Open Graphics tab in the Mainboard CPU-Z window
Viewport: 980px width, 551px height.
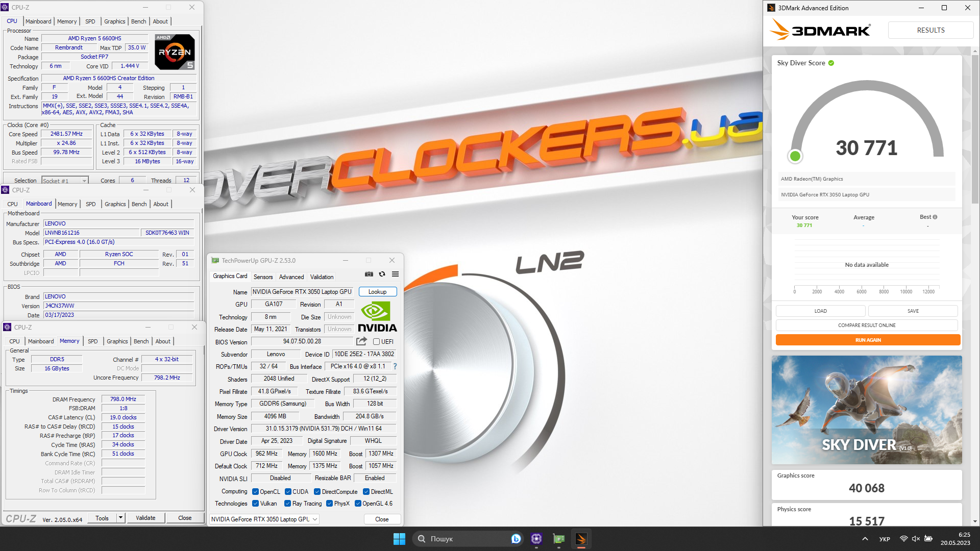[x=115, y=204]
